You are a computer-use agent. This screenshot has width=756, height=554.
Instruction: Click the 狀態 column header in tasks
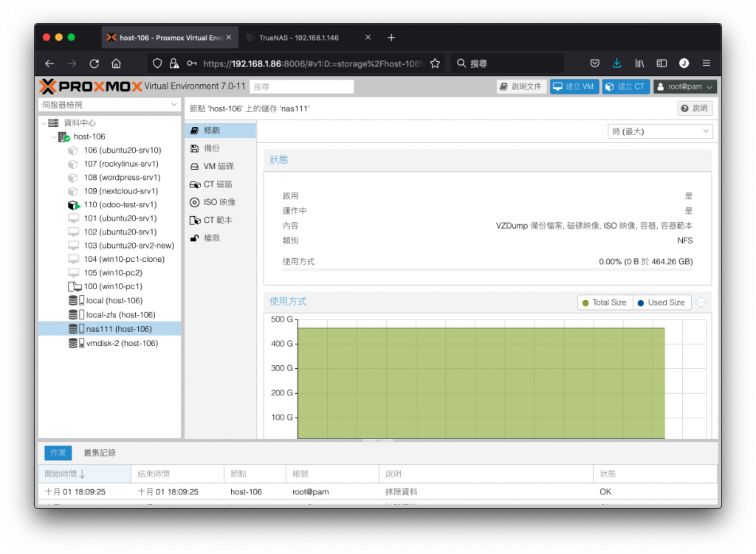pyautogui.click(x=655, y=474)
